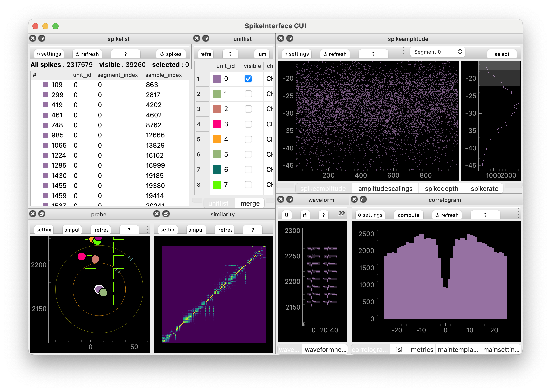
Task: Switch to the waveformheatmap tab
Action: 325,350
